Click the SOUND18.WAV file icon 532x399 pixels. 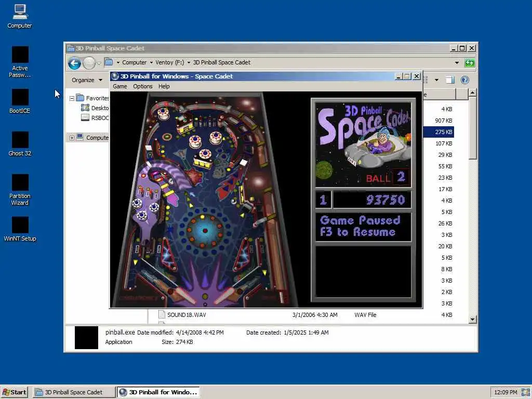click(162, 314)
